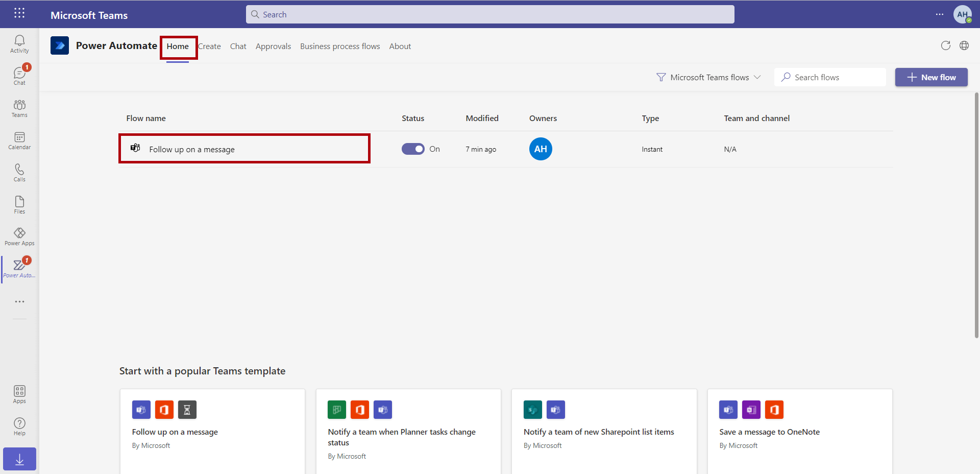Click the page vertical scrollbar

[x=976, y=215]
